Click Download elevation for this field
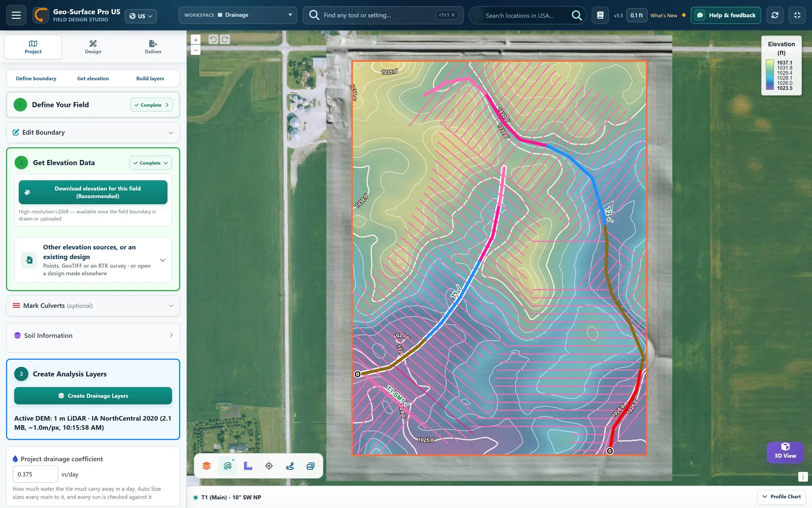 tap(93, 192)
